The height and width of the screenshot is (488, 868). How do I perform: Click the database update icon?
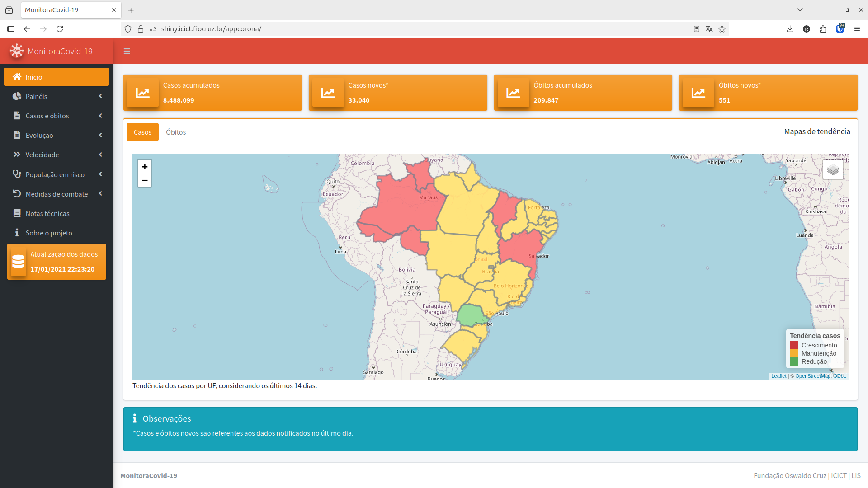[x=19, y=262]
